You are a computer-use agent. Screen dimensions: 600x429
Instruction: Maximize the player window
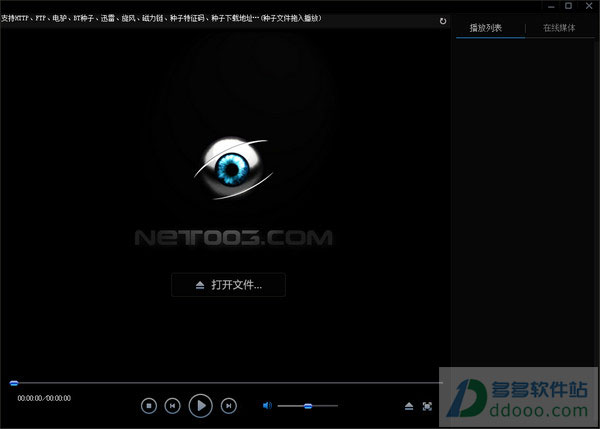click(569, 6)
